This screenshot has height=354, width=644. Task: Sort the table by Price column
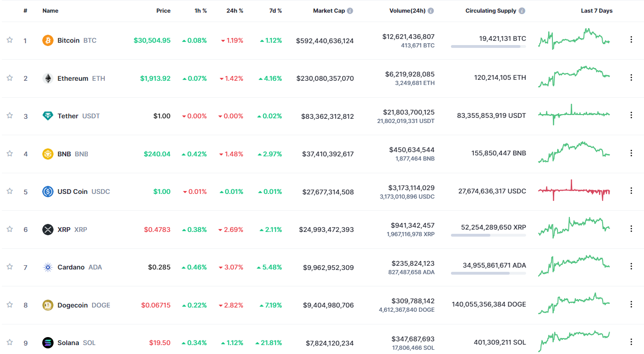pyautogui.click(x=163, y=10)
